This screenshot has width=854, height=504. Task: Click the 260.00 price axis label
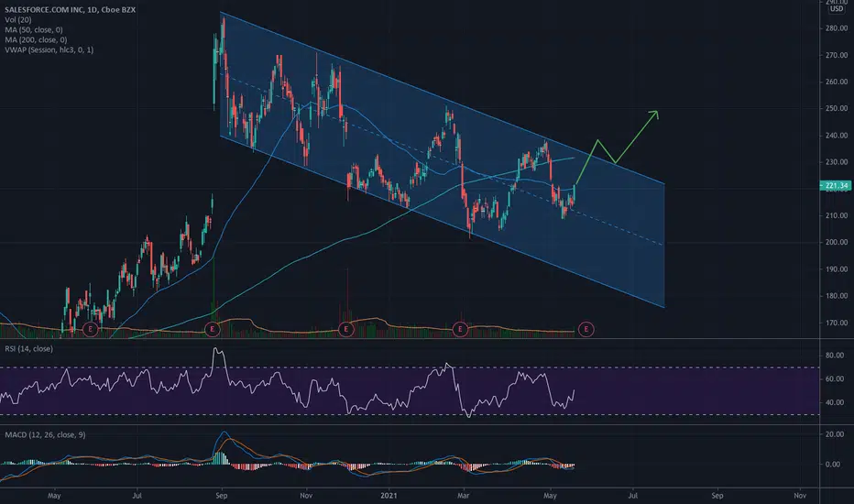tap(836, 82)
